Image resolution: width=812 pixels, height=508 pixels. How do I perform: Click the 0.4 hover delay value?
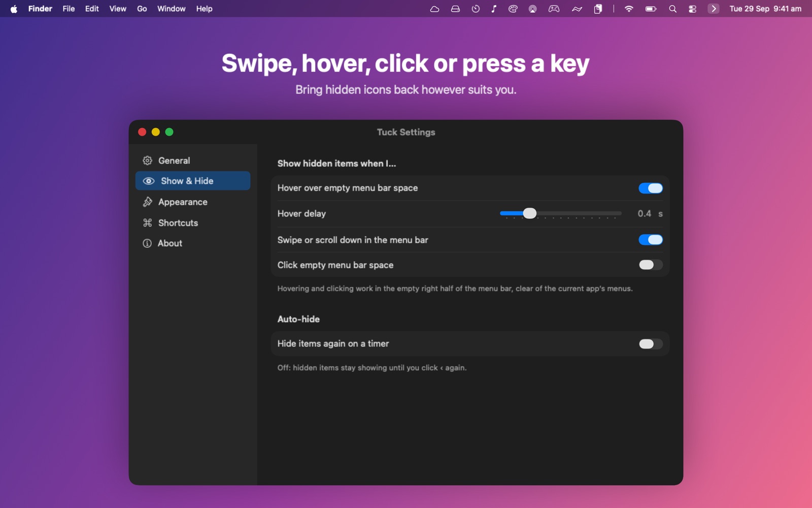[644, 214]
